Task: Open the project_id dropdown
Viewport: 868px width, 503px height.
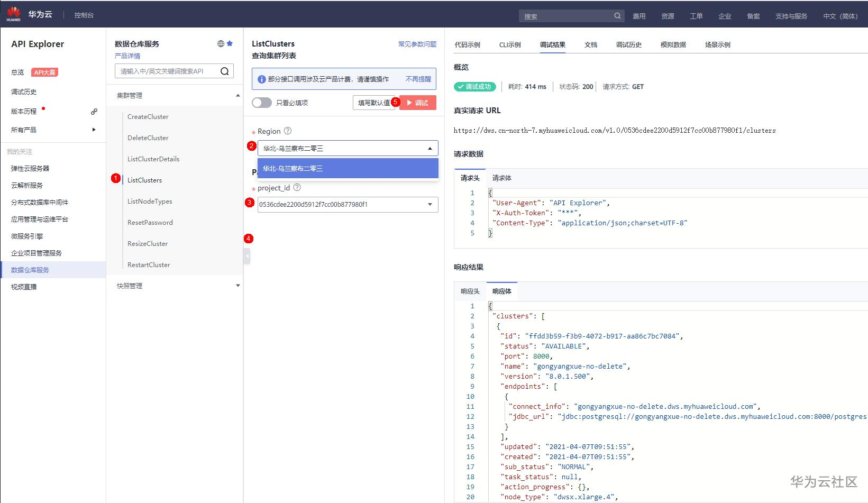Action: coord(348,205)
